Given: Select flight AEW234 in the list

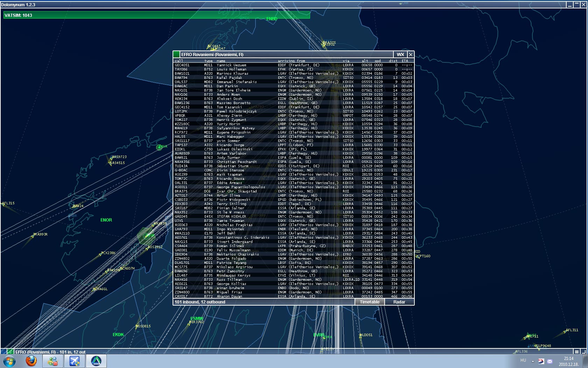Looking at the screenshot, I should point(294,99).
